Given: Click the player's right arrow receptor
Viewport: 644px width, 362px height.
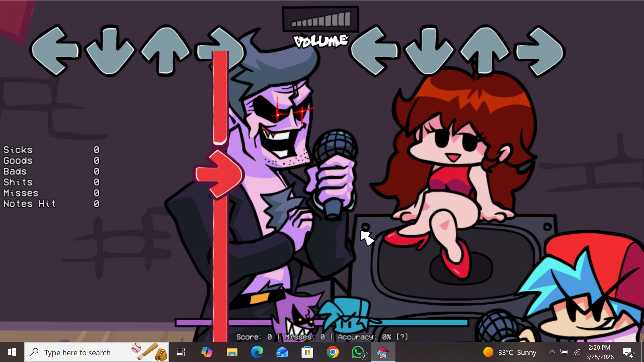Looking at the screenshot, I should 540,51.
